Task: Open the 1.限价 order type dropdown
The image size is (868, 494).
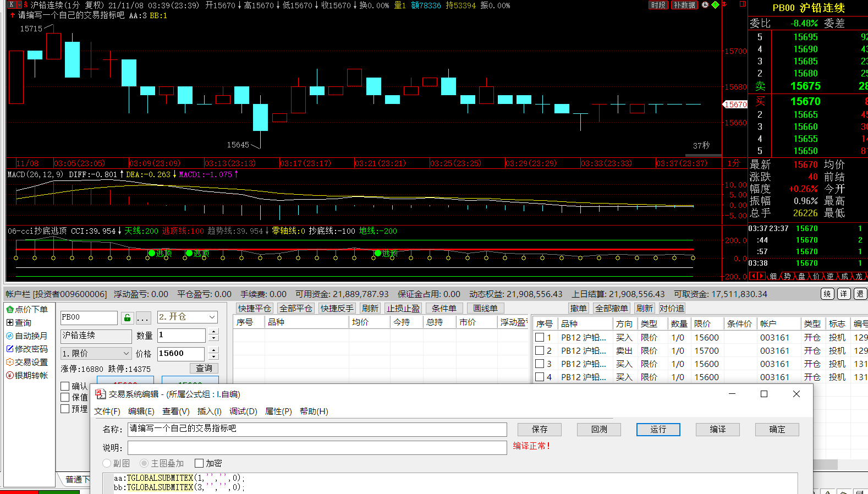Action: pos(96,353)
